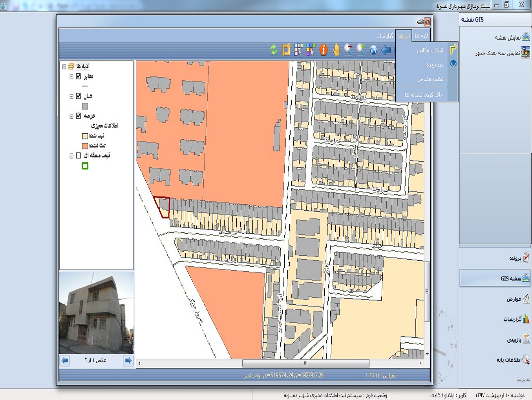Click the blue back arrow toolbar icon
This screenshot has width=532, height=400.
point(386,50)
